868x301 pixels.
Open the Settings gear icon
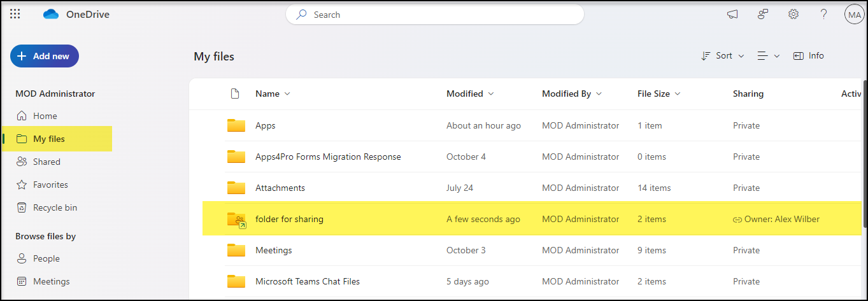[793, 15]
